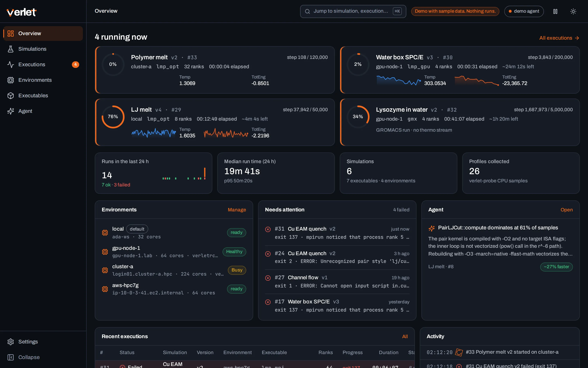Click the demo agent button
Viewport: 588px width, 368px height.
point(524,11)
